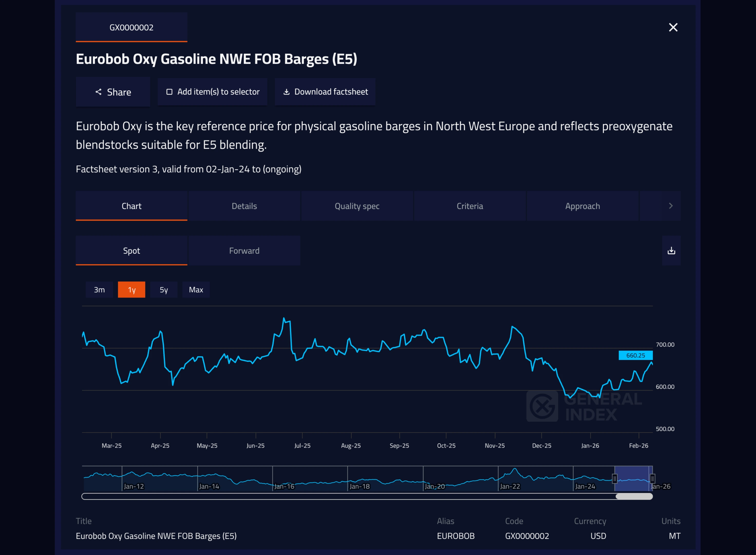Click the navigator horizontal scrollbar thumb

pyautogui.click(x=634, y=496)
